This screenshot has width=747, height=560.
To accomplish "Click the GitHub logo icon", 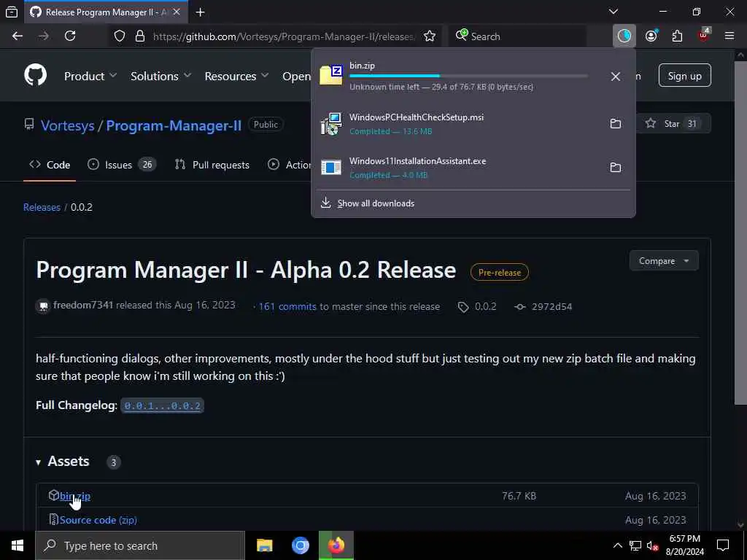I will coord(36,75).
